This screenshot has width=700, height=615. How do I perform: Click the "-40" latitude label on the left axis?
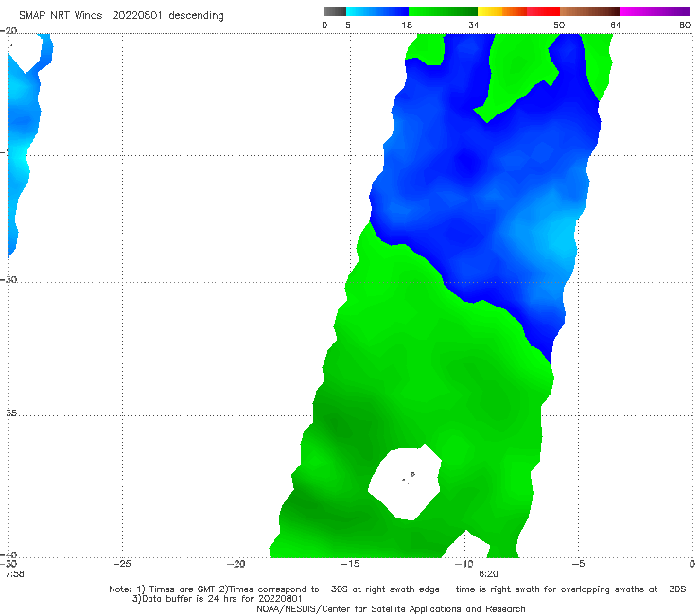pos(9,555)
